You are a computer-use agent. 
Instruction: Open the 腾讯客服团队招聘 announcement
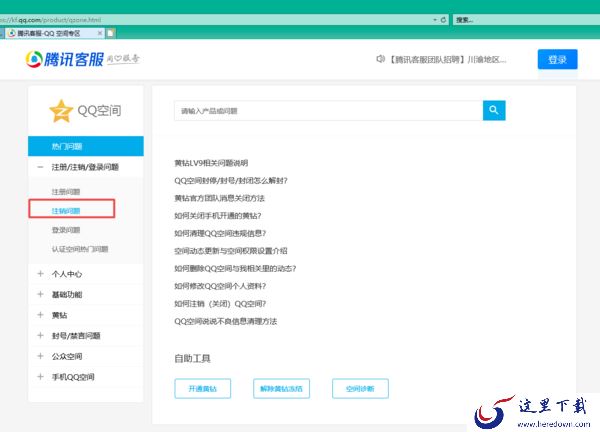coord(448,59)
